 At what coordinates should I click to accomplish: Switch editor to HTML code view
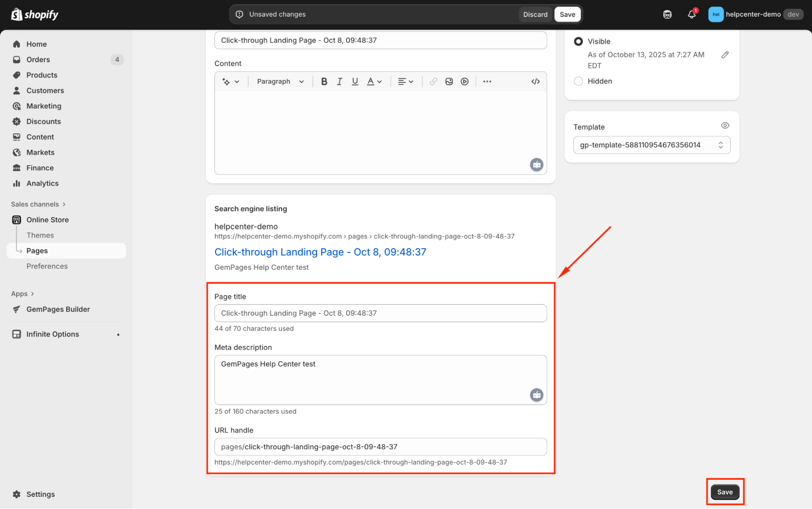[535, 82]
